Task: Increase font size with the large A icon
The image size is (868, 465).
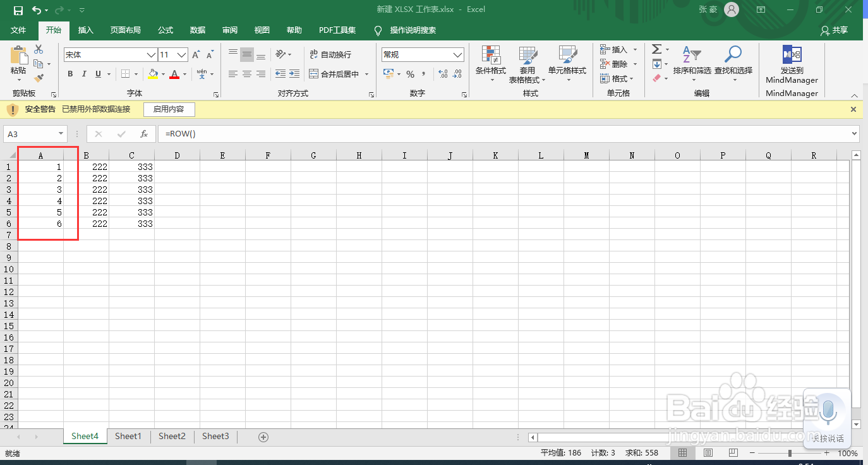Action: coord(196,55)
